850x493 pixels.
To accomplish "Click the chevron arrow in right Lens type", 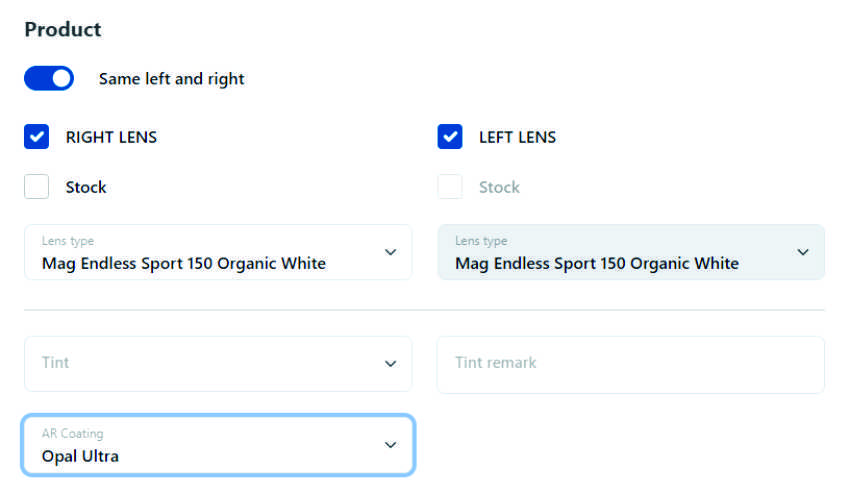I will (x=391, y=252).
